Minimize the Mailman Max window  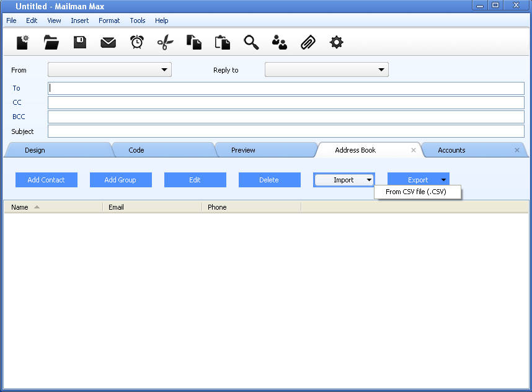[x=480, y=6]
